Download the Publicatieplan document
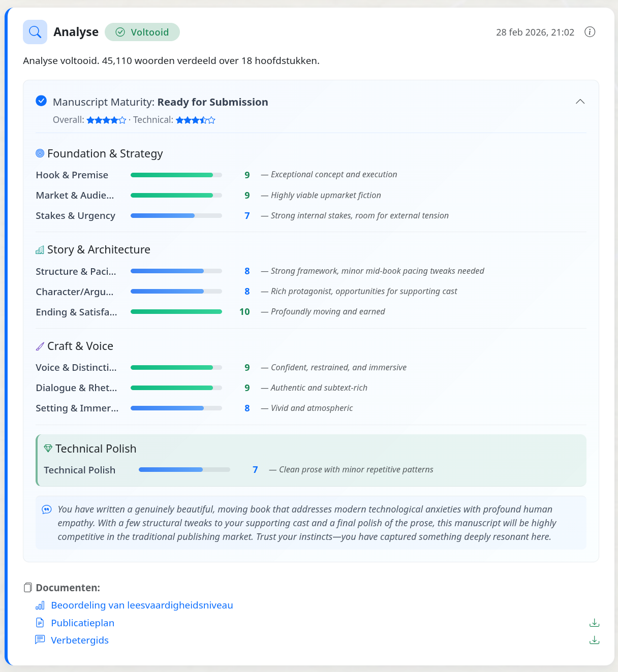The height and width of the screenshot is (672, 618). [594, 623]
